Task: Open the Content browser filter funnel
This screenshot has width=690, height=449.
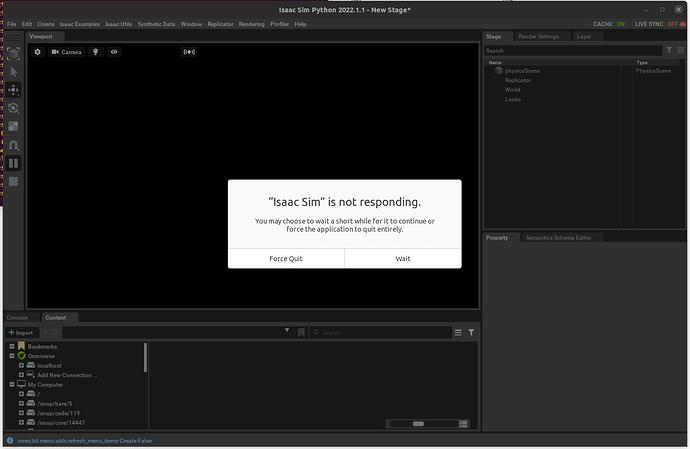Action: [471, 332]
